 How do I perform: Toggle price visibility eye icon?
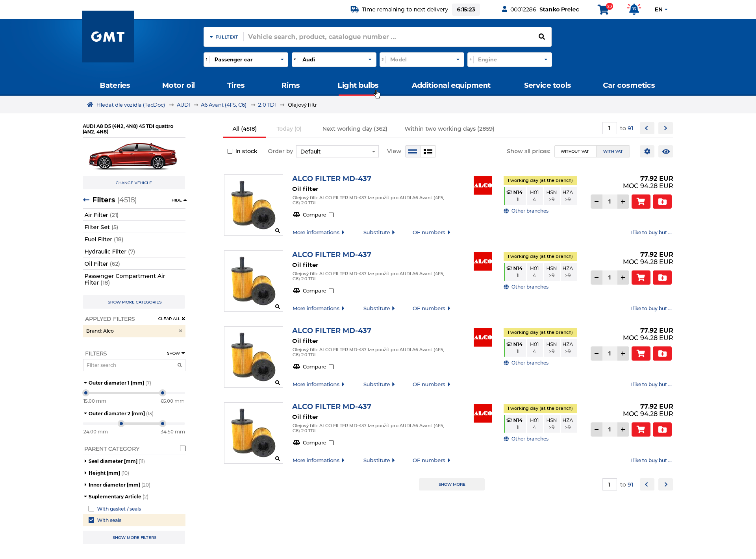tap(666, 152)
